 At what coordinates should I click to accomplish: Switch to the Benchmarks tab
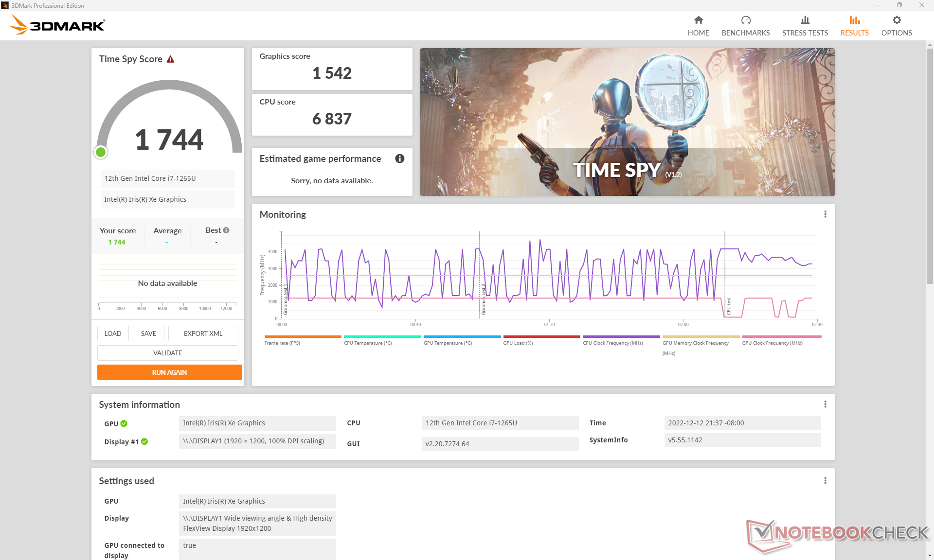tap(745, 26)
